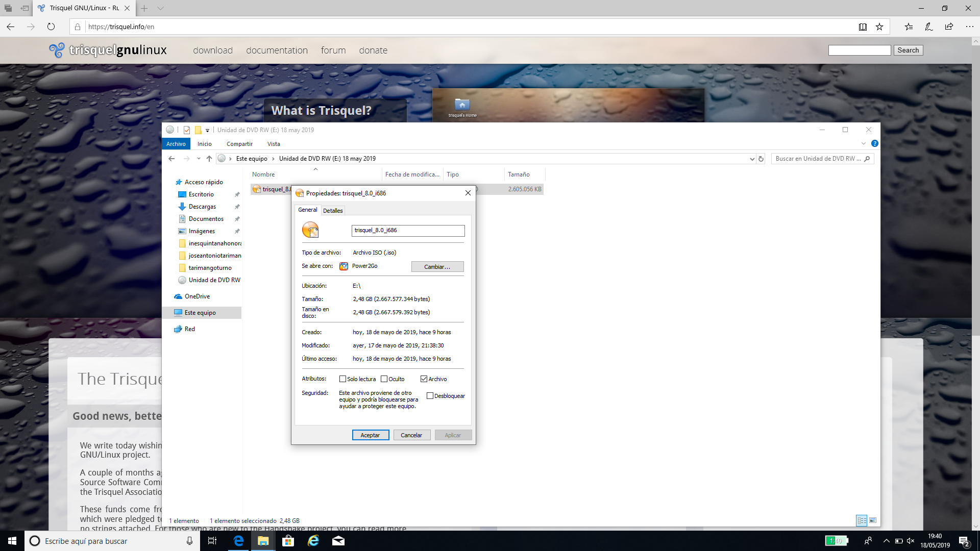Uncheck the Archivo attribute checkbox
Viewport: 980px width, 551px height.
tap(424, 379)
